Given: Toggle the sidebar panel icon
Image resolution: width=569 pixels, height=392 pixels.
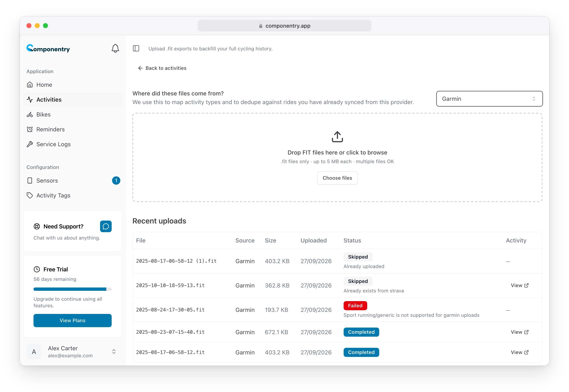Looking at the screenshot, I should 136,48.
